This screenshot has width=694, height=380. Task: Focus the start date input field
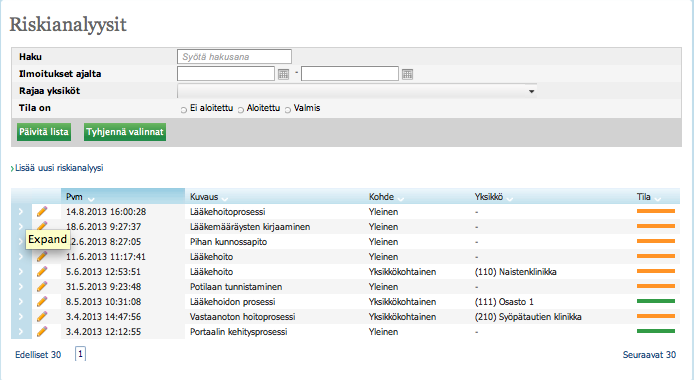(x=226, y=74)
